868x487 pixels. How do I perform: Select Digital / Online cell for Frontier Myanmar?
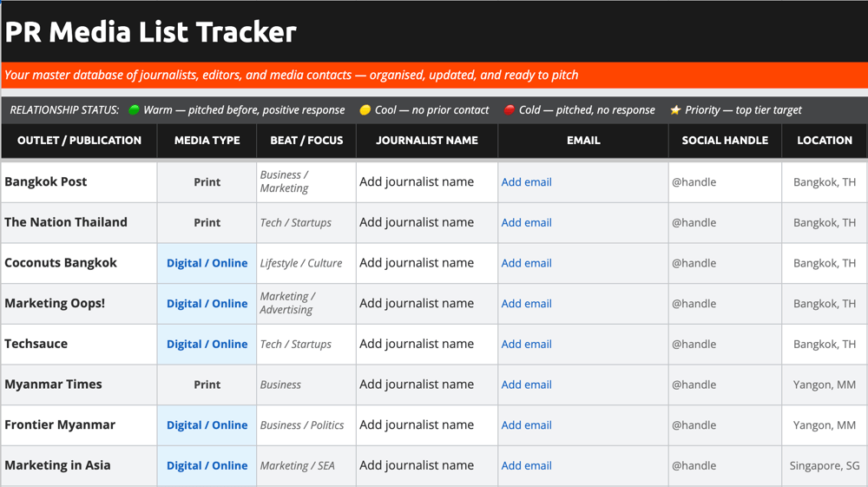pyautogui.click(x=207, y=424)
